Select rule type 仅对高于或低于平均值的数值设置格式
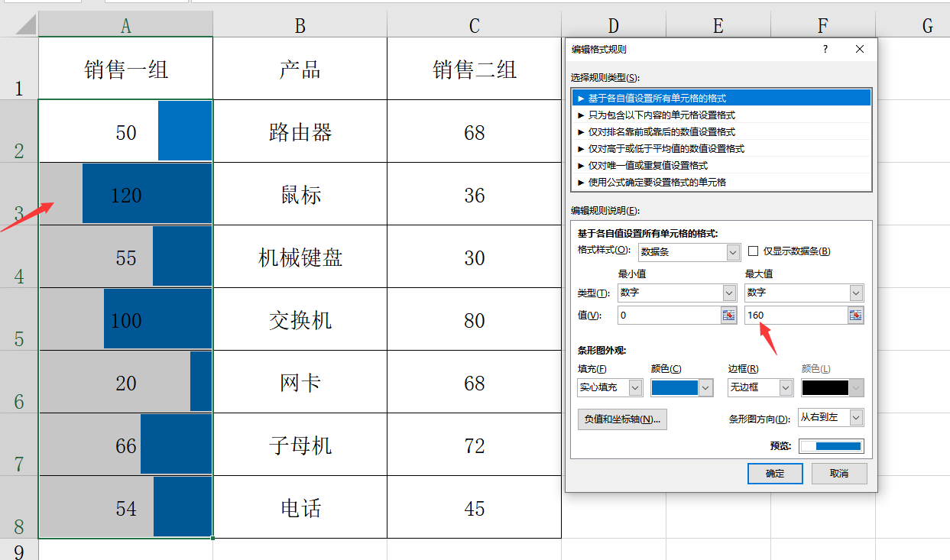This screenshot has height=560, width=950. click(x=721, y=148)
